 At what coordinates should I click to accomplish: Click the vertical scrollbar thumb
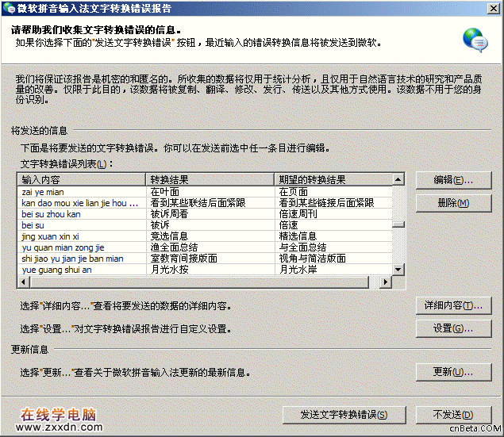click(398, 224)
